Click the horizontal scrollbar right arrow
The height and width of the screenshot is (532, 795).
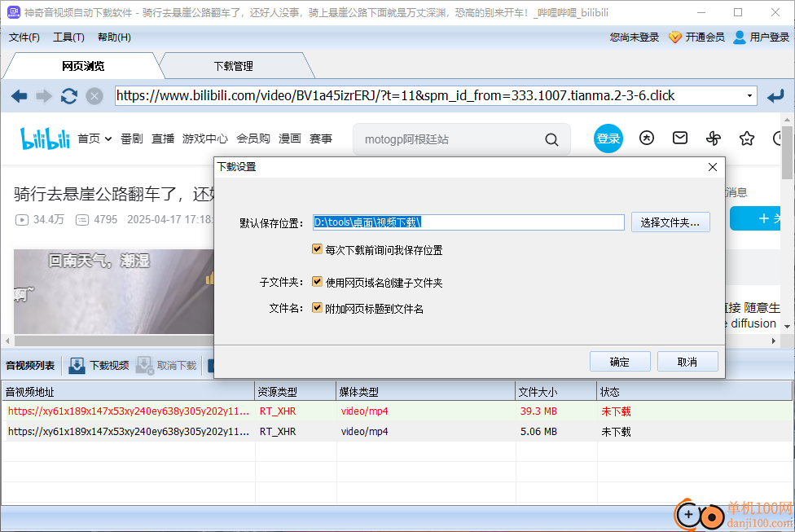pyautogui.click(x=774, y=341)
